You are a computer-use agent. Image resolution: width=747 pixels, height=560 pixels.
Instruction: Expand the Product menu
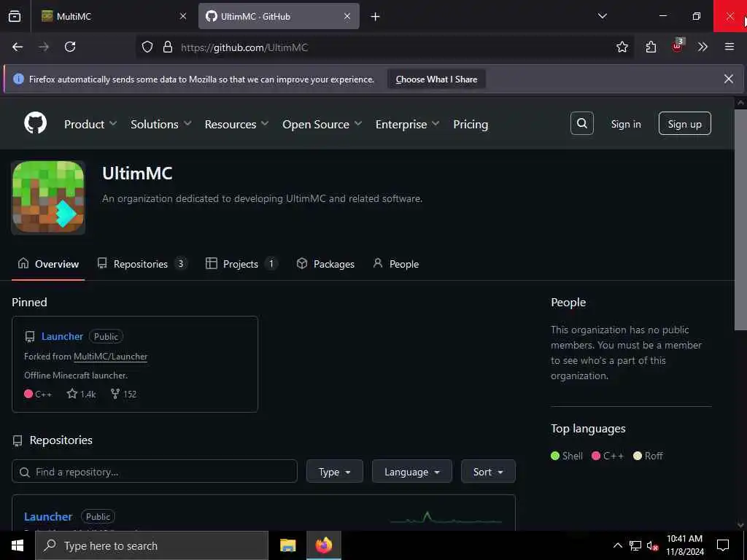(90, 124)
